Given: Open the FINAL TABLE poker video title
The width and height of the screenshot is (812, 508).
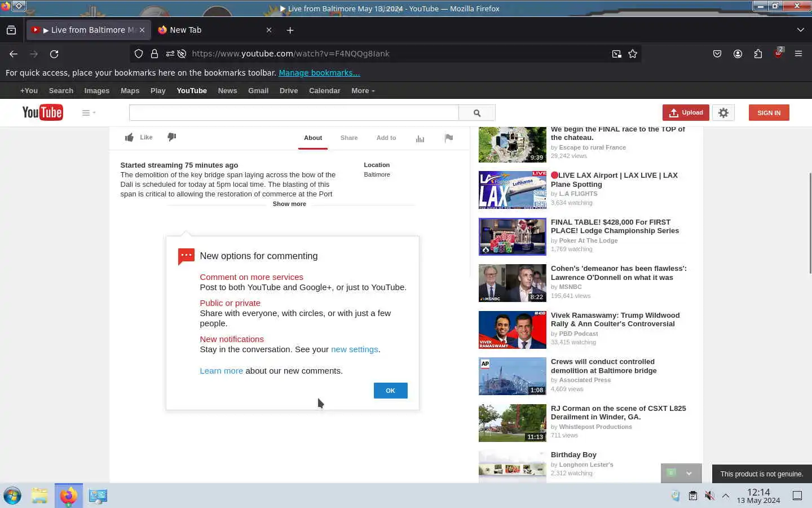Looking at the screenshot, I should (615, 226).
